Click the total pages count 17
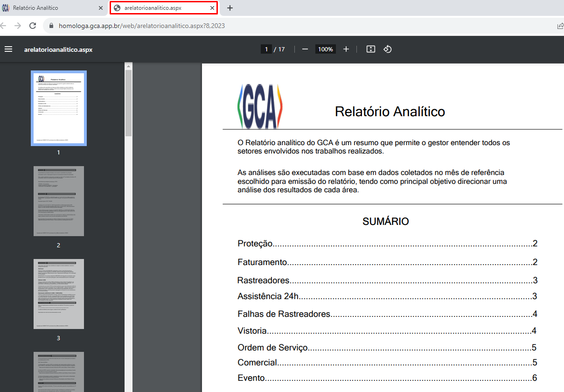The height and width of the screenshot is (392, 564). [x=281, y=49]
